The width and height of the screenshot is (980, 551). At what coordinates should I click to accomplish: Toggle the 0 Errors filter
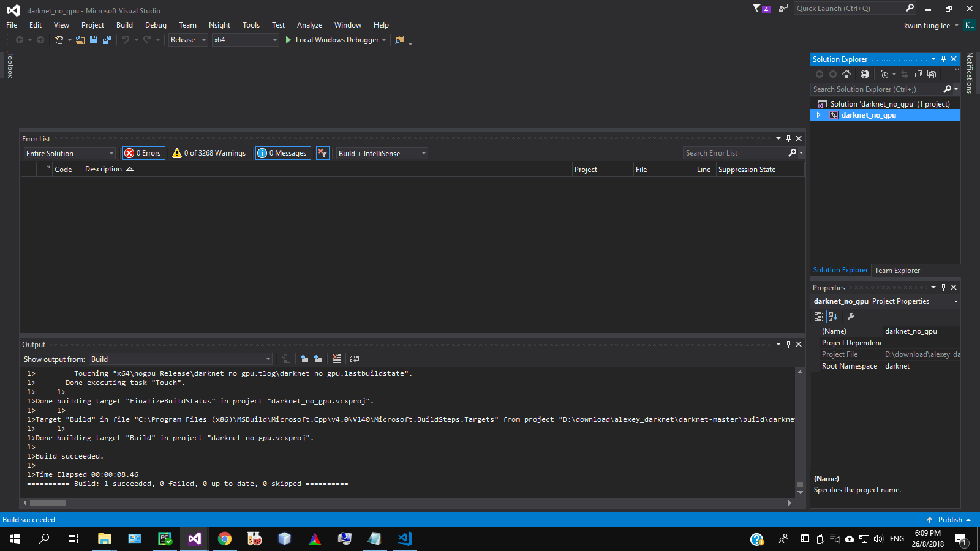click(x=143, y=153)
